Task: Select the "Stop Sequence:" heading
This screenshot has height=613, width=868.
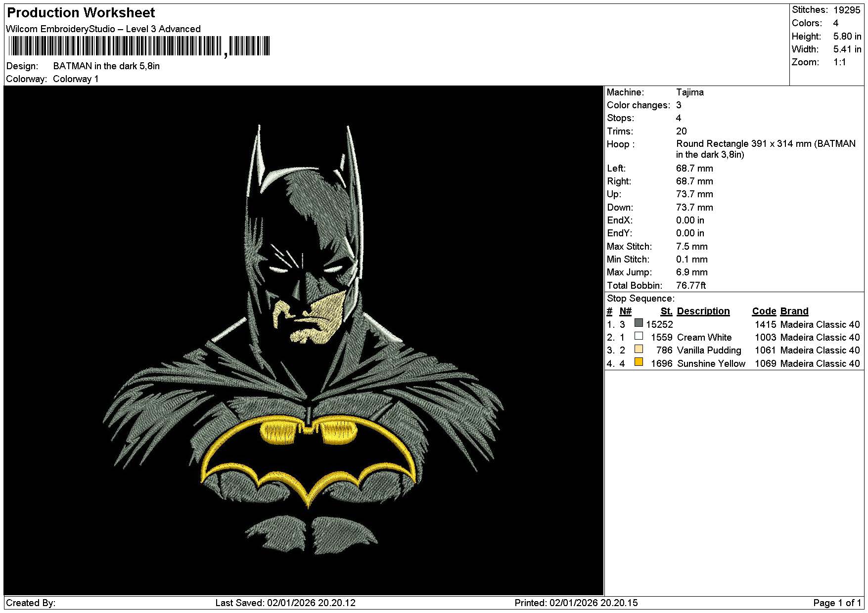Action: tap(640, 299)
